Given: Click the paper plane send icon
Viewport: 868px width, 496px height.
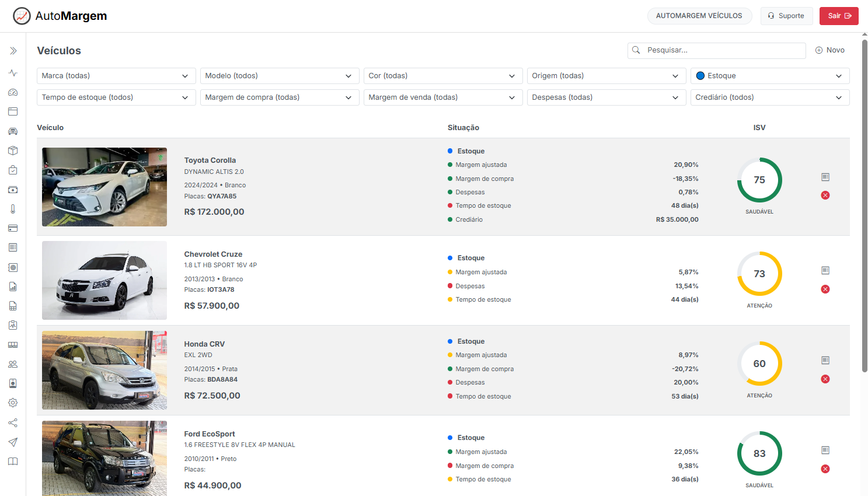Looking at the screenshot, I should (x=13, y=442).
